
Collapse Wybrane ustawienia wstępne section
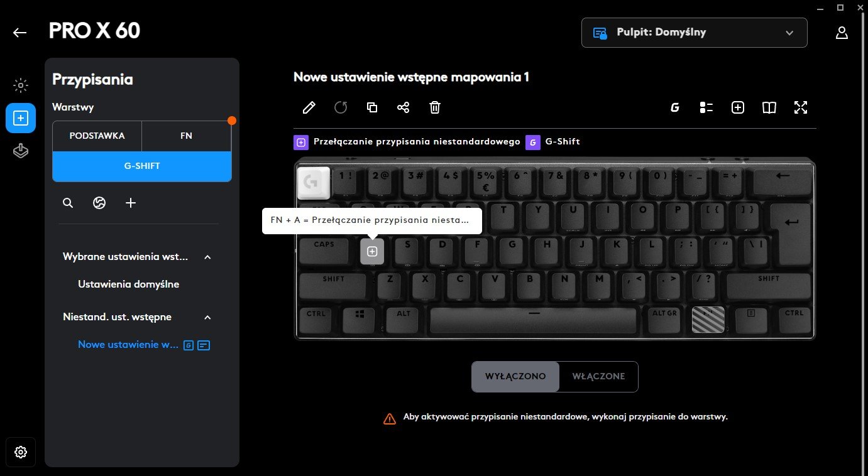pos(207,257)
